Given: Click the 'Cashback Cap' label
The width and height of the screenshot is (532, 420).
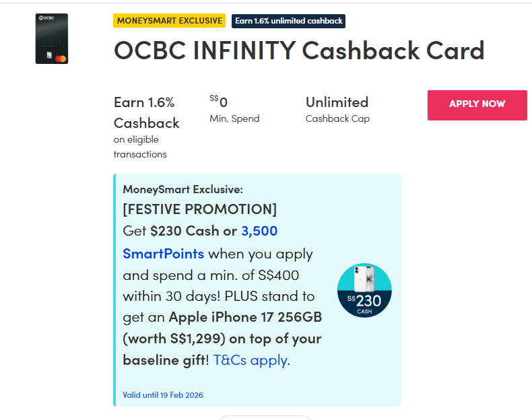Looking at the screenshot, I should pos(337,118).
